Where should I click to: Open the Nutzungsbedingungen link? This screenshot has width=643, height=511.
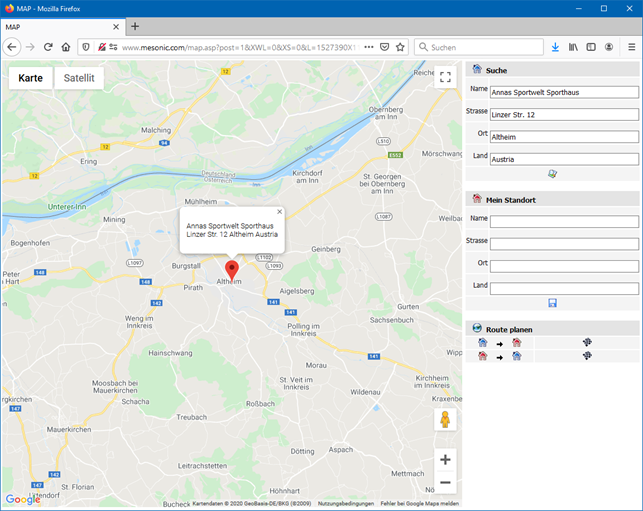(346, 504)
